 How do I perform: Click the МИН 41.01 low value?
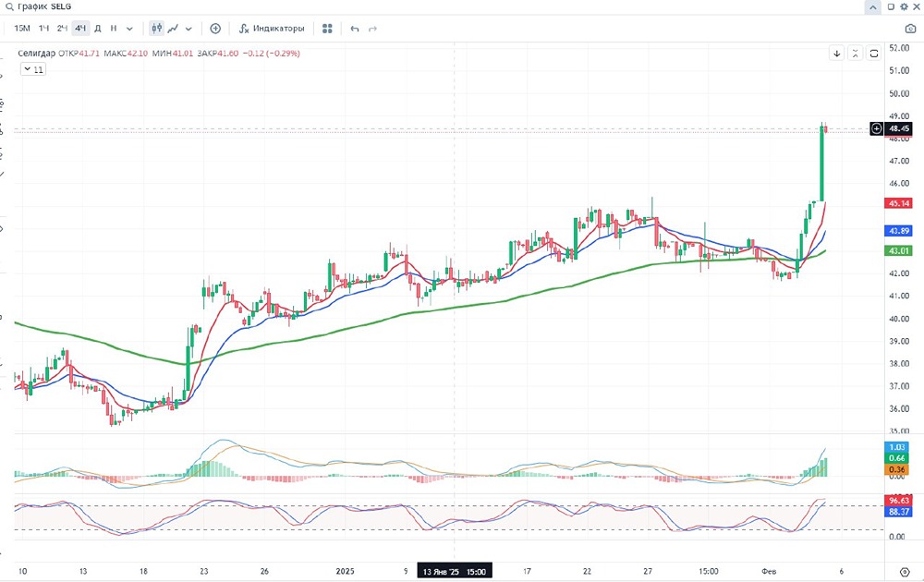coord(173,53)
